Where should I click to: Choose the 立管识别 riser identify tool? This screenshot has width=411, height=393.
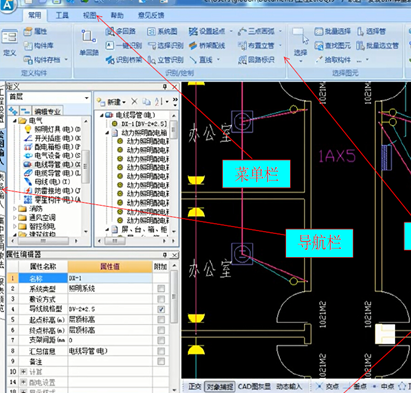click(x=166, y=60)
